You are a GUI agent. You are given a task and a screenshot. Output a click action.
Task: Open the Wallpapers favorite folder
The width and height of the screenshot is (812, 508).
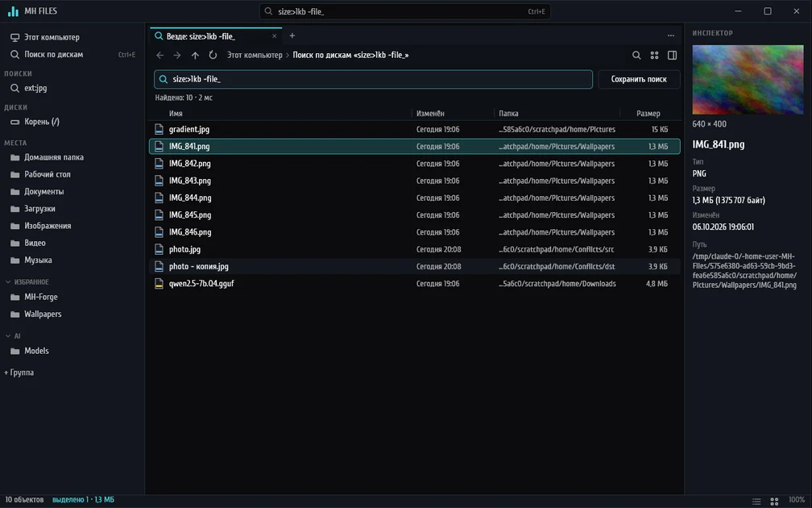[x=72, y=314]
